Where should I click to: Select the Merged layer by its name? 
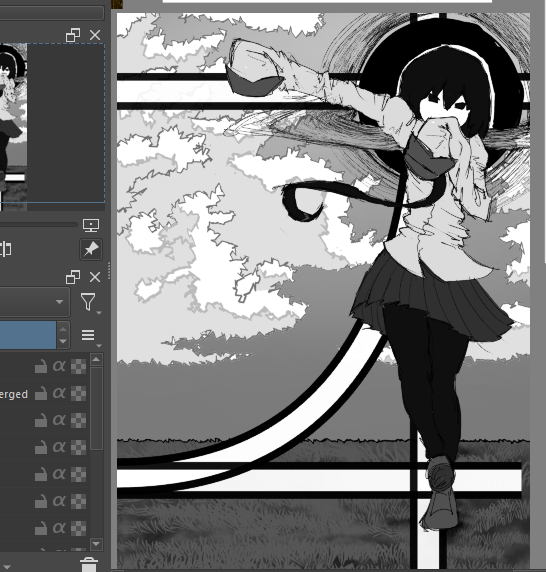(x=14, y=394)
